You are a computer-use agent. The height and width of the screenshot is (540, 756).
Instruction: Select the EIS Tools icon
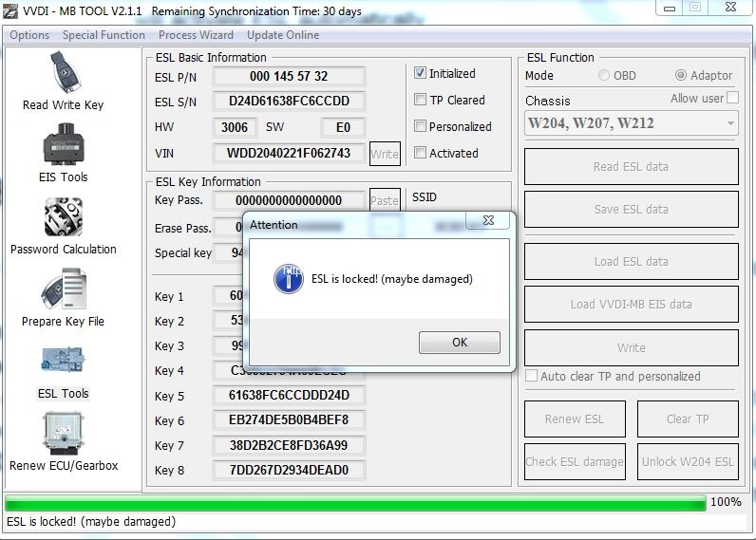pyautogui.click(x=63, y=146)
